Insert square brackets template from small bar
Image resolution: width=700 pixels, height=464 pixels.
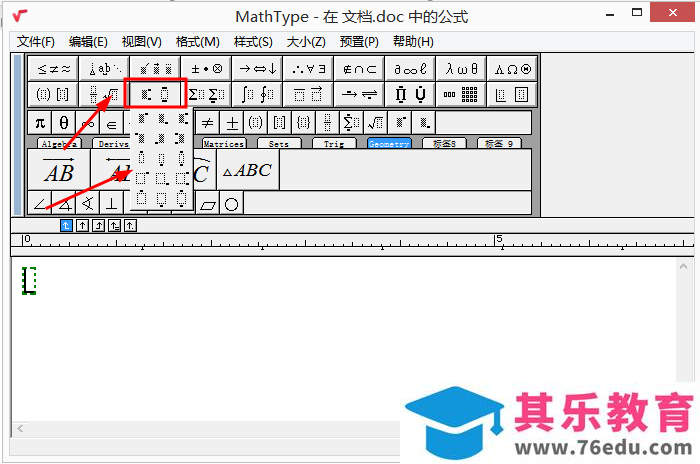[x=280, y=122]
